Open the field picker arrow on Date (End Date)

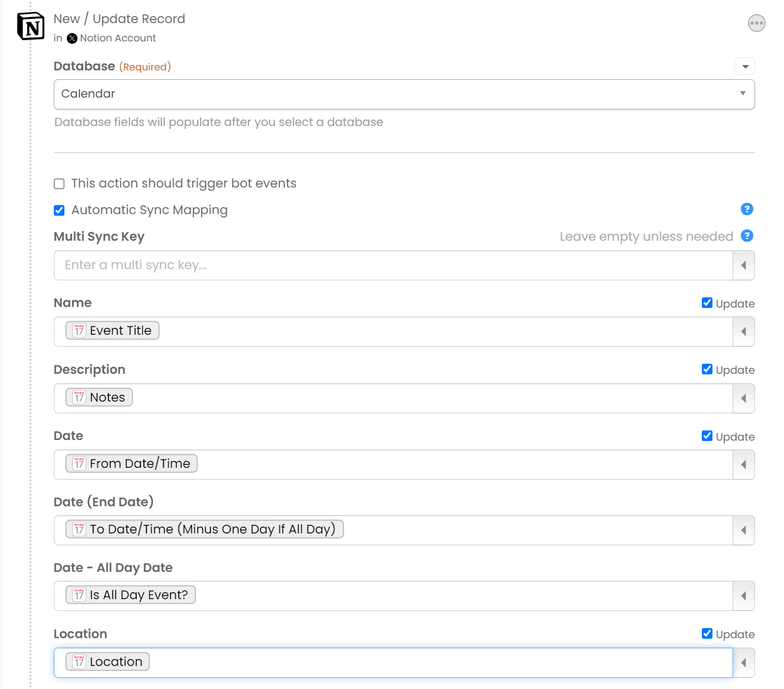743,530
